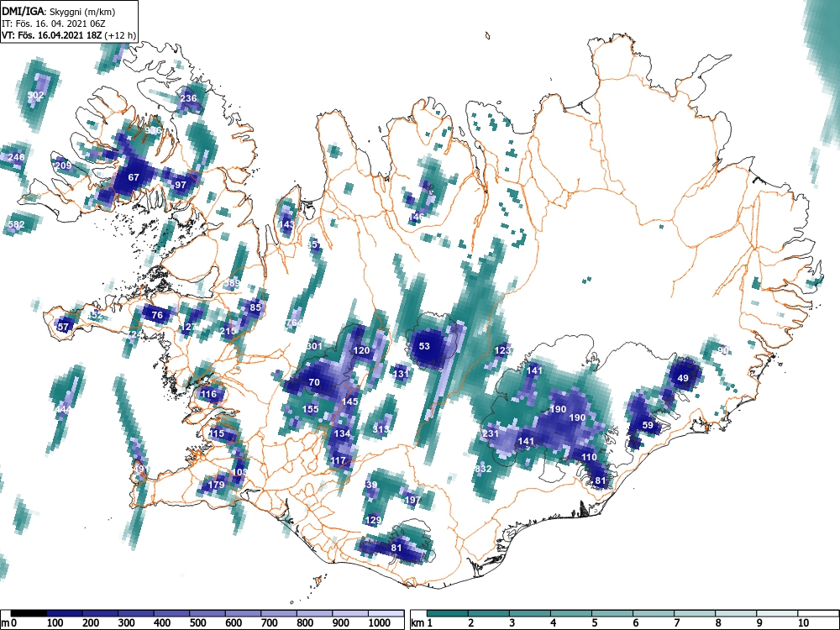The image size is (840, 630).
Task: Click the visibility value 67 in the Westfjords
Action: 134,177
